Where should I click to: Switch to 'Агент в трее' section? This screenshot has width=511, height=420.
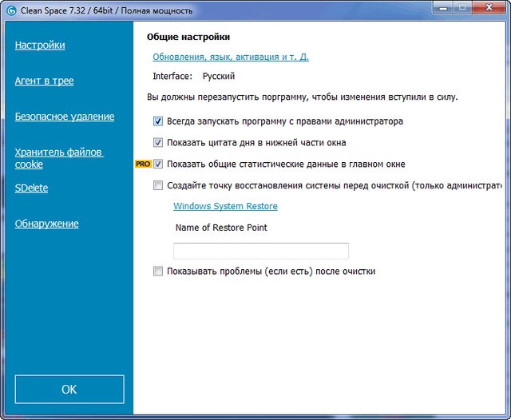[44, 81]
